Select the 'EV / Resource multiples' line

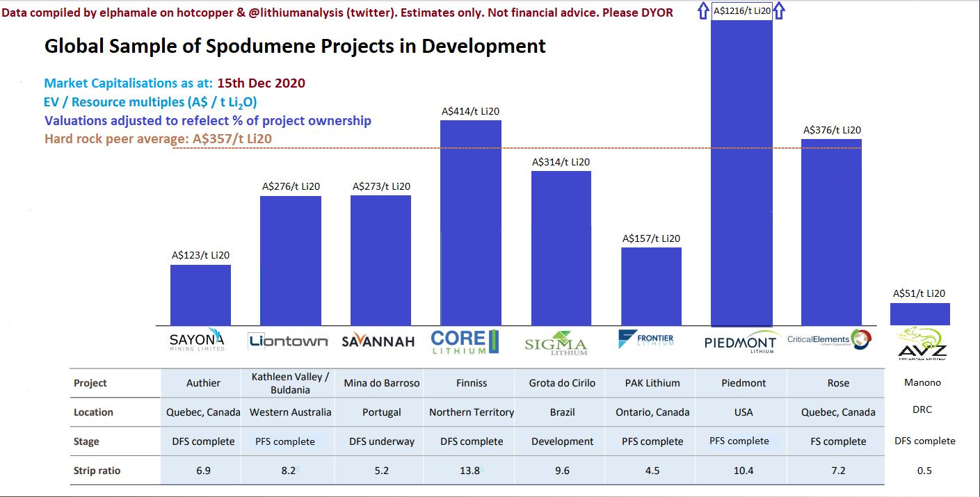(x=151, y=102)
